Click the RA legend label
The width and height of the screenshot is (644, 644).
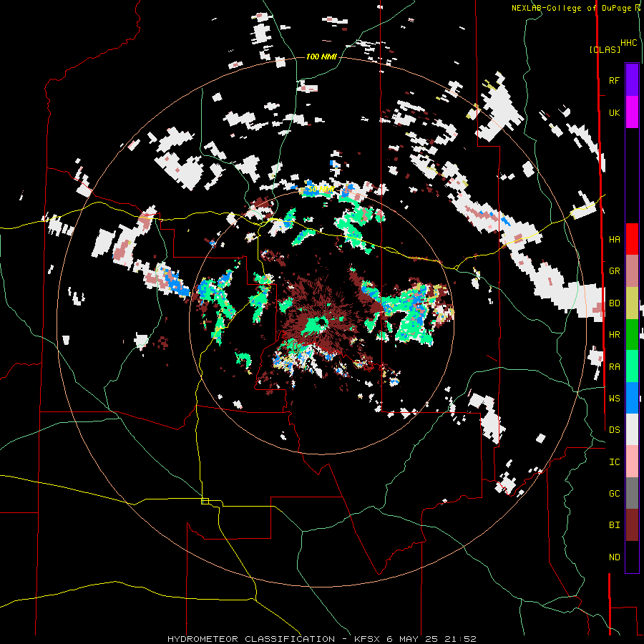tap(614, 367)
